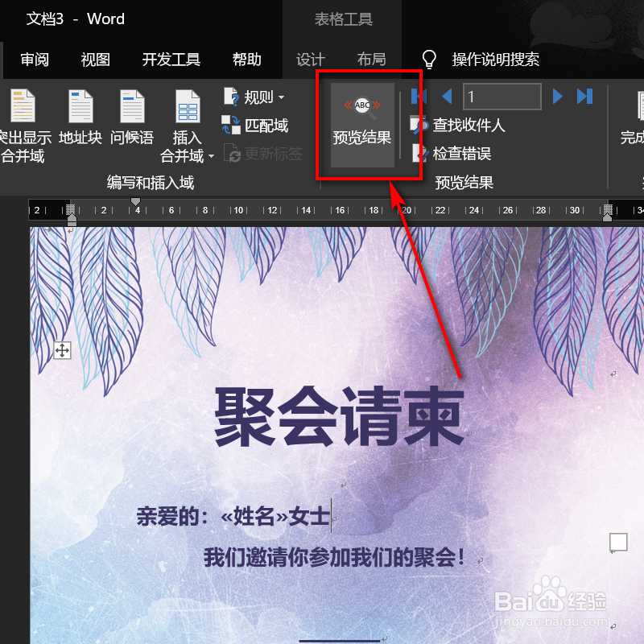Click the record number input field
The image size is (644, 644).
click(x=502, y=97)
